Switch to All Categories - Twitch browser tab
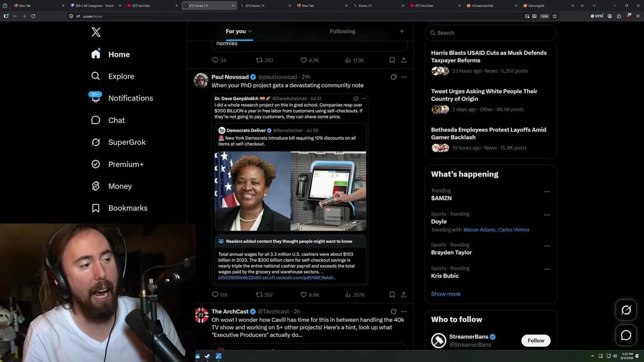 click(95, 6)
